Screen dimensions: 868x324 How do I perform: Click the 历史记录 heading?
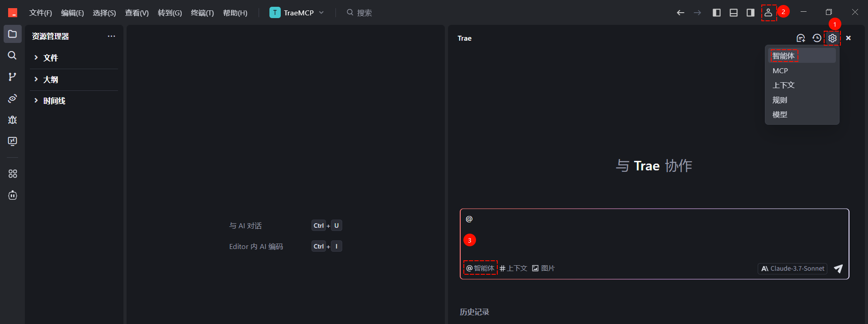pyautogui.click(x=474, y=312)
